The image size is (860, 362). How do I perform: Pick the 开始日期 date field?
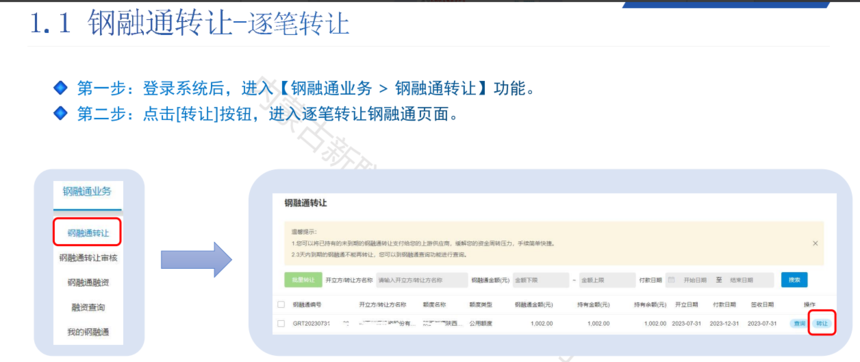[x=694, y=280]
